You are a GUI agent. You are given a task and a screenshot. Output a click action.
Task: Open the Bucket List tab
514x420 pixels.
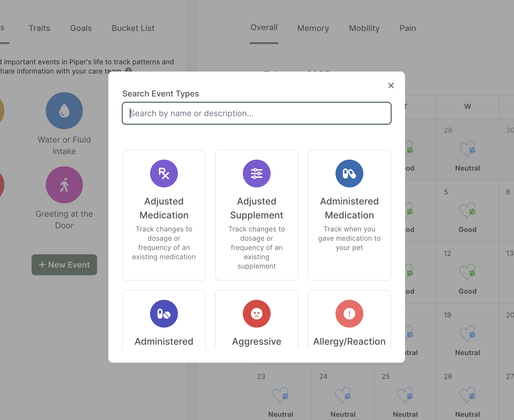click(x=133, y=28)
